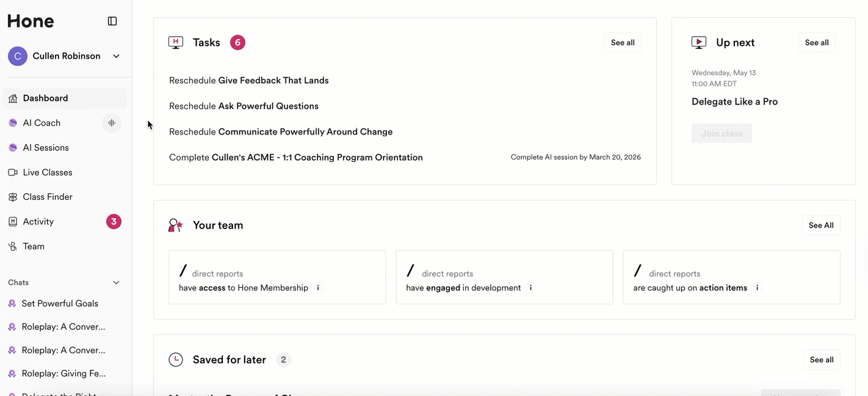Viewport: 868px width, 396px height.
Task: Click the Tasks count badge
Action: (x=237, y=43)
